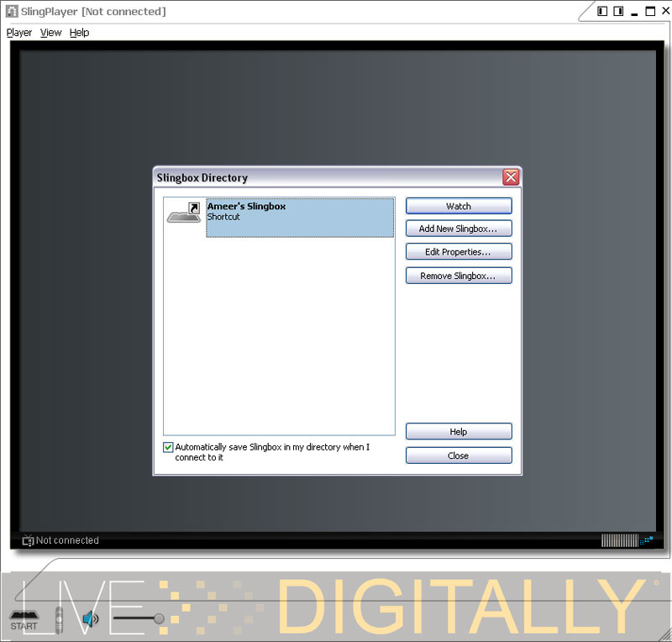The image size is (672, 642).
Task: Click the Remove Slingbox button
Action: (458, 276)
